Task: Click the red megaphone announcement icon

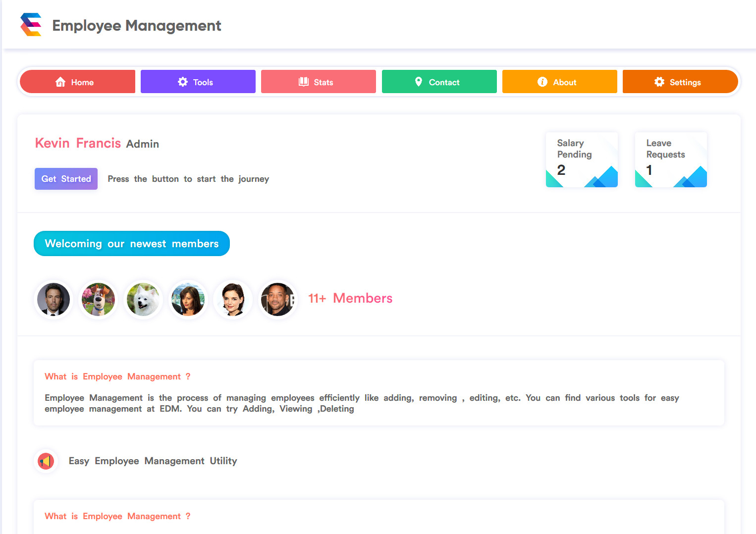Action: click(x=46, y=461)
